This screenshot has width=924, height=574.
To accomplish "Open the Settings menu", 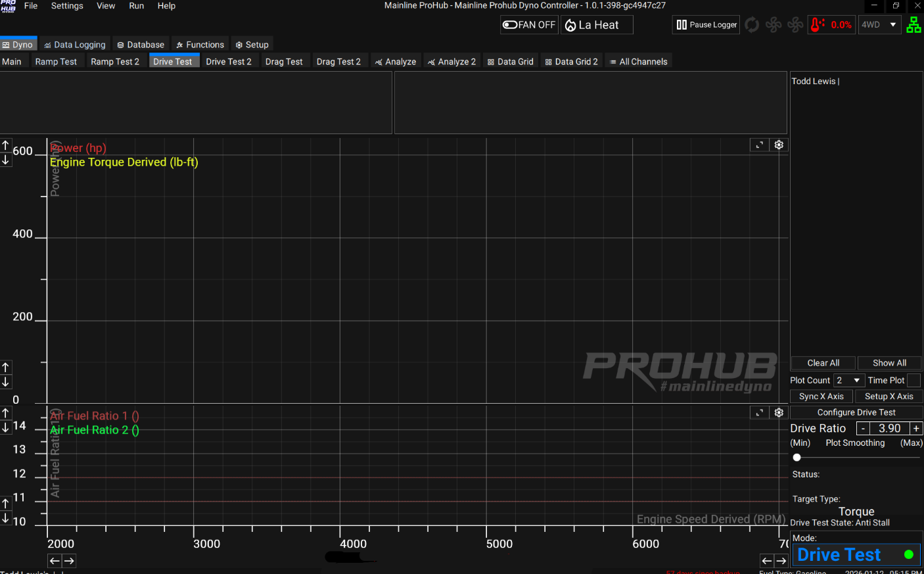I will point(67,6).
